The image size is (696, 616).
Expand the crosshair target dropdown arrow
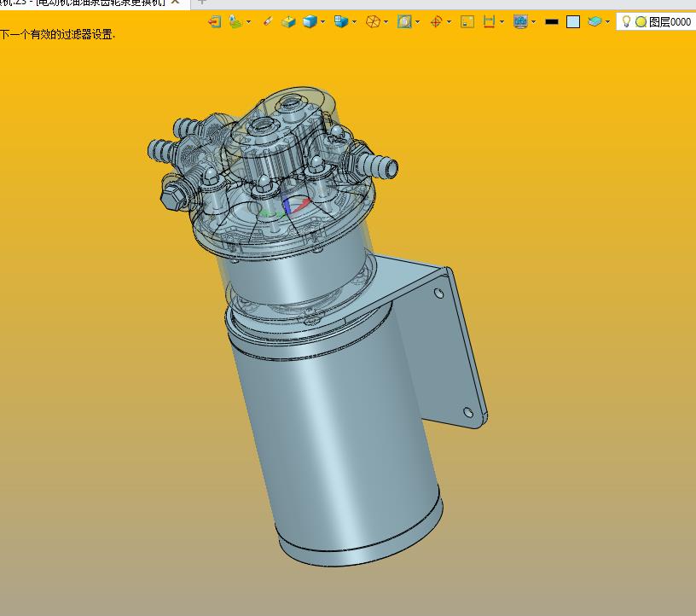pos(449,21)
